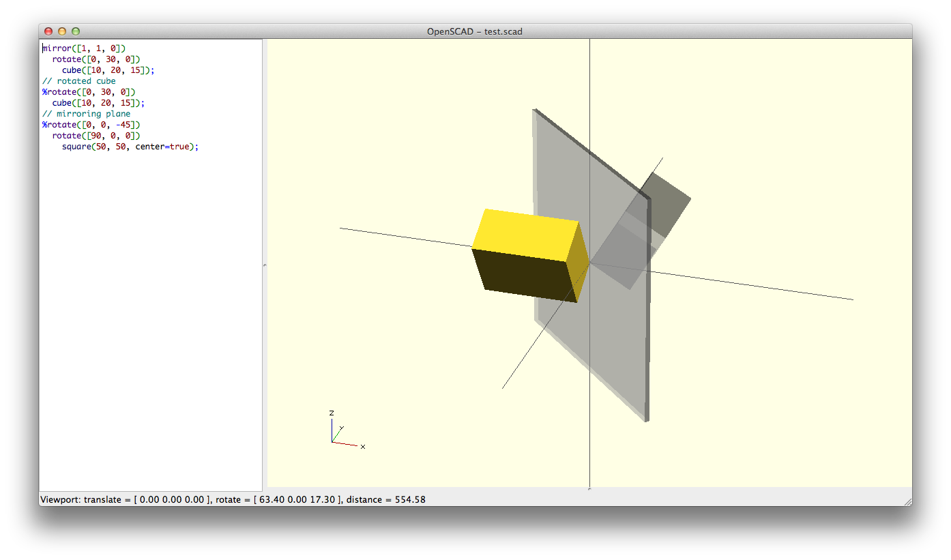Click the rotate([90, 0, 0]) code line

(x=96, y=136)
